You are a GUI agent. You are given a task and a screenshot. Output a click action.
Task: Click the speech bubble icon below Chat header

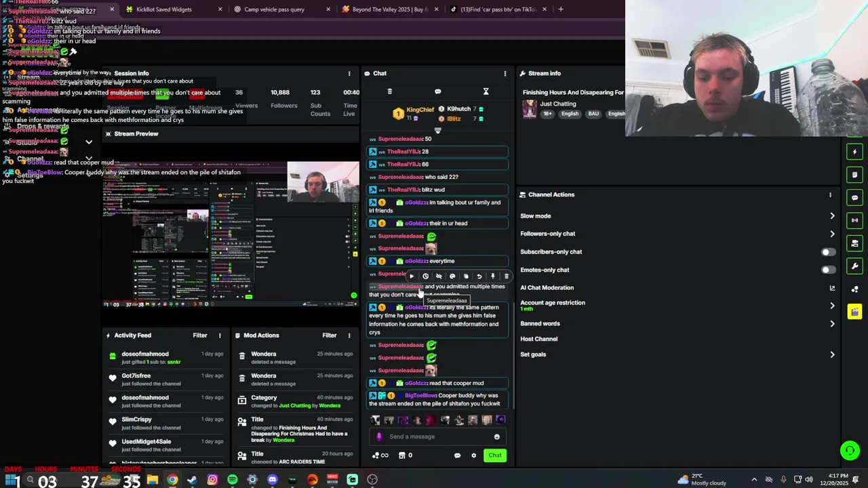(x=437, y=91)
